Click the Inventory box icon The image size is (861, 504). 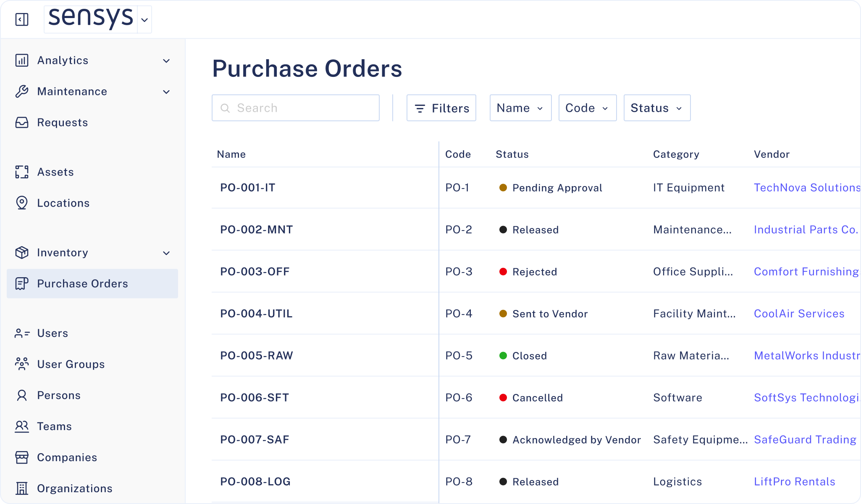[22, 253]
